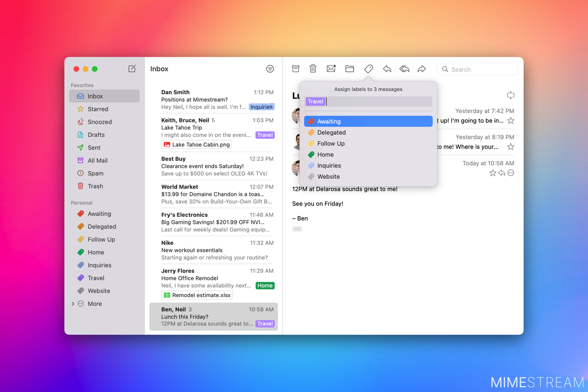Select the Awaiting label in sidebar
588x392 pixels.
click(x=104, y=214)
